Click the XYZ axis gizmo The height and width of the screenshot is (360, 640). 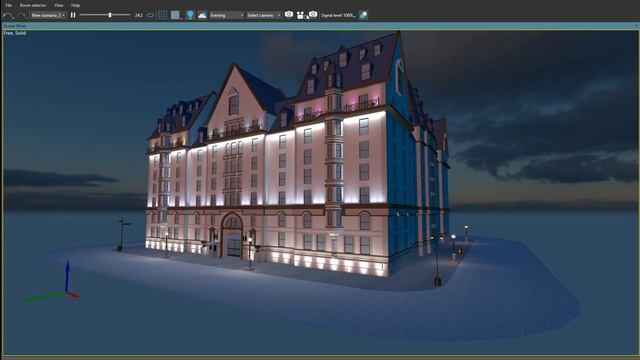[x=52, y=282]
